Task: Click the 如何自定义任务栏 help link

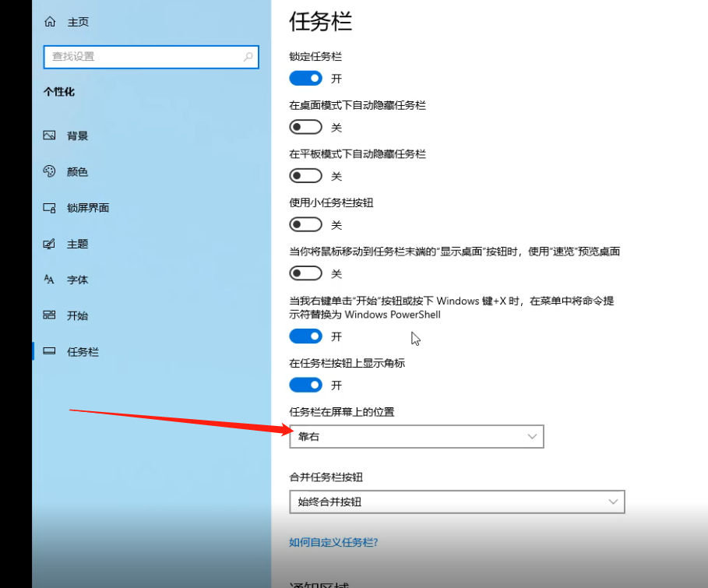Action: click(333, 542)
